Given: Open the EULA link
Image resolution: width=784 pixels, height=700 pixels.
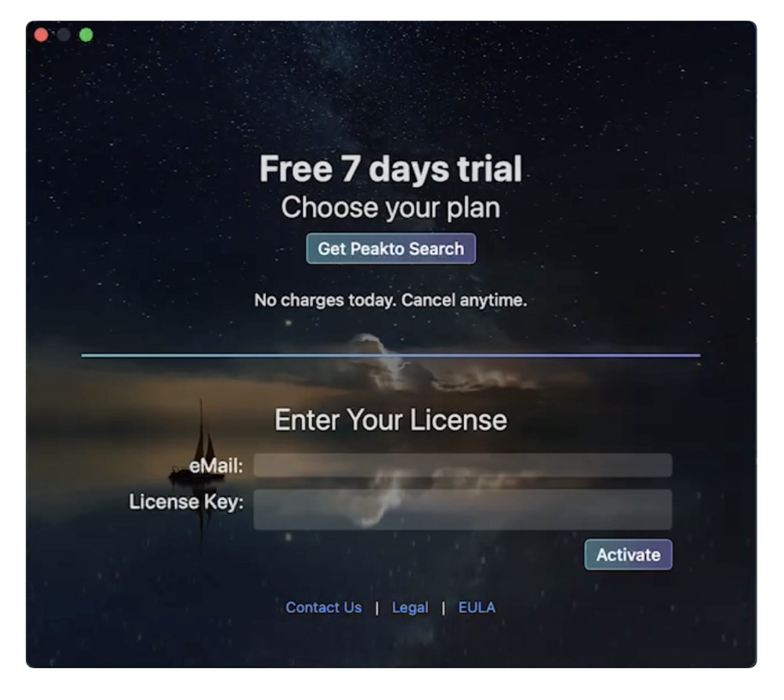Looking at the screenshot, I should (x=477, y=607).
